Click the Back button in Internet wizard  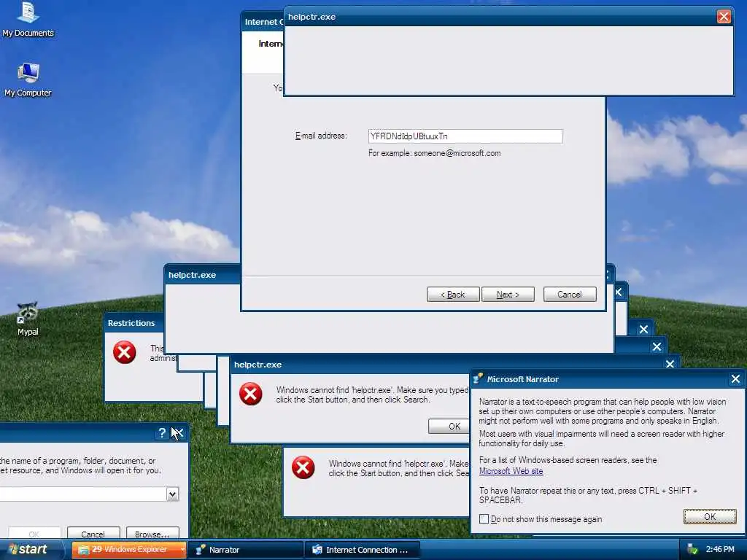tap(452, 295)
